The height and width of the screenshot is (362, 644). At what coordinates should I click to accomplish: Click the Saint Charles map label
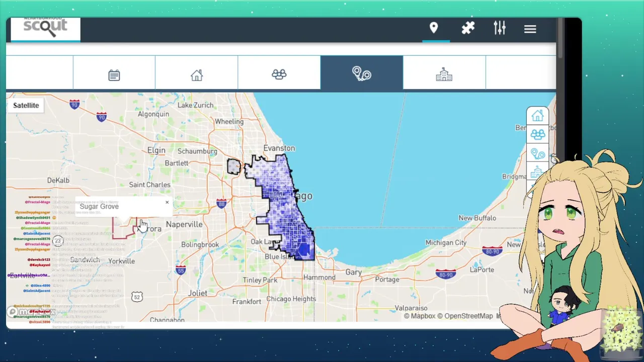[149, 185]
